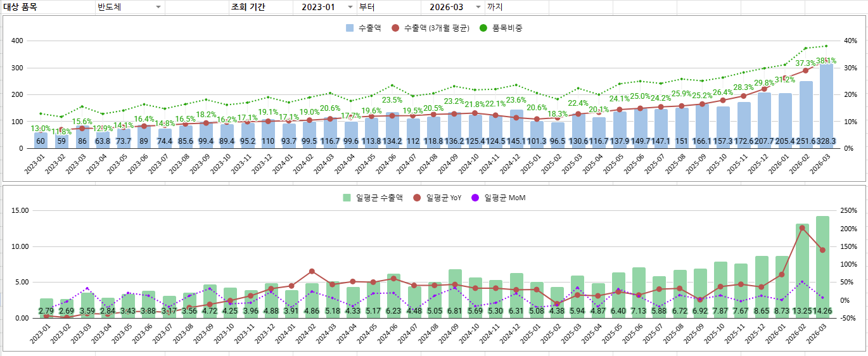Click the 2026-03 daily average bar labeled 14.26
Viewport: 868px width, 356px height.
(822, 263)
